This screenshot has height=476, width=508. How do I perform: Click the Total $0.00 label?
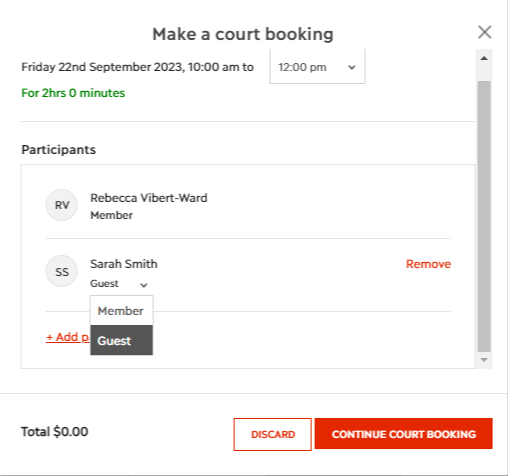pyautogui.click(x=55, y=432)
